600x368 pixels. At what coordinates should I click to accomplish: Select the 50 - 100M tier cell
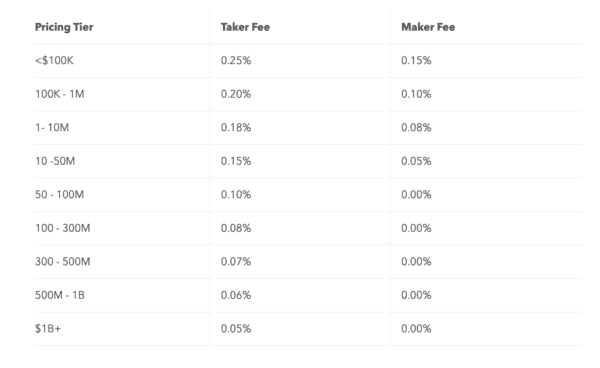59,195
